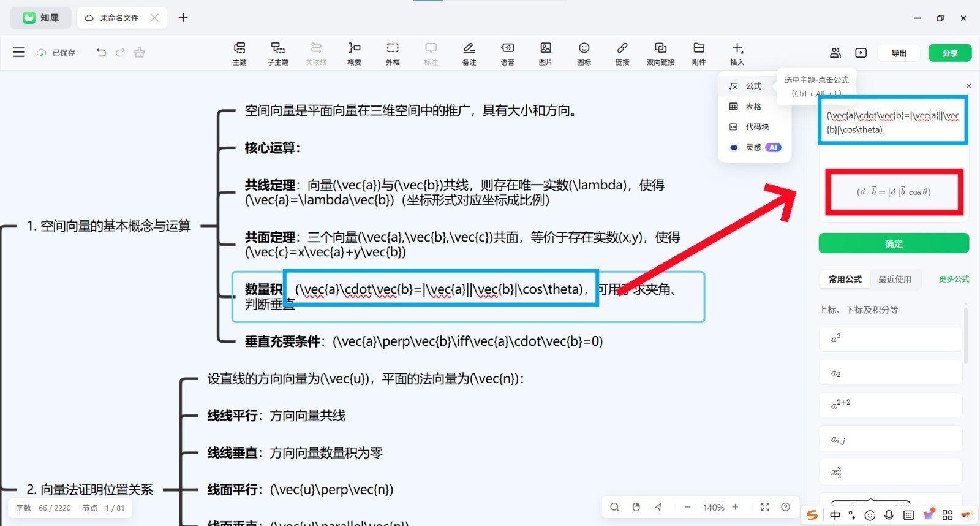Open the 插入 insert dropdown

737,53
